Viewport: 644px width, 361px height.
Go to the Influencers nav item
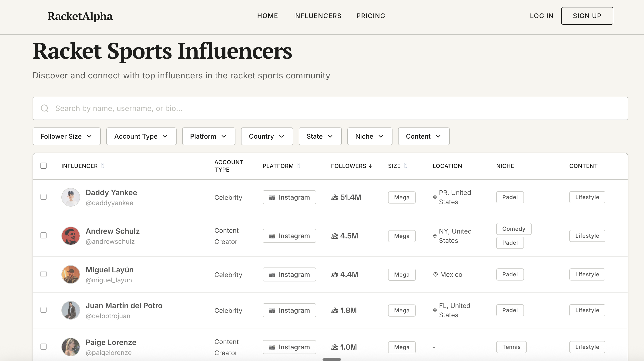coord(317,16)
